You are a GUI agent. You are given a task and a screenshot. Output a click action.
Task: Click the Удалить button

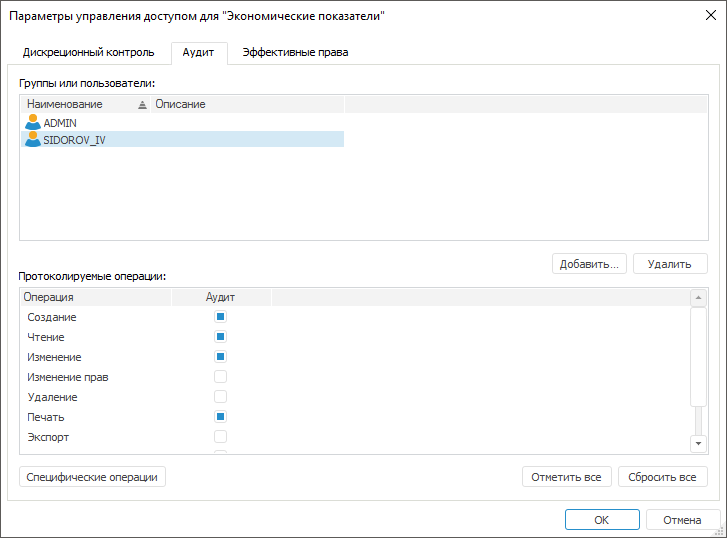[669, 264]
